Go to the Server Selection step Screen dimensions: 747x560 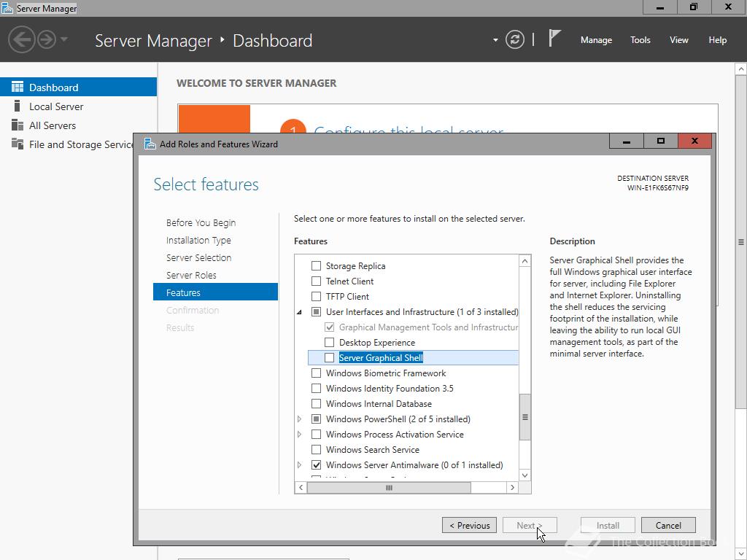198,257
